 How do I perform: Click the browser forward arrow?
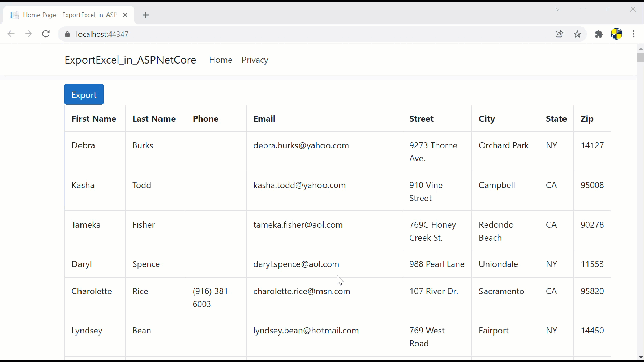tap(28, 34)
